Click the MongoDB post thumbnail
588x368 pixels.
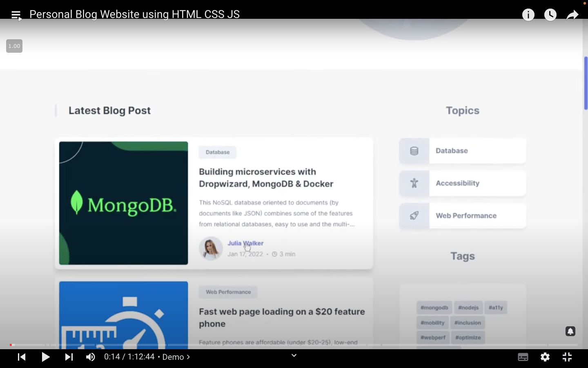[x=123, y=203]
